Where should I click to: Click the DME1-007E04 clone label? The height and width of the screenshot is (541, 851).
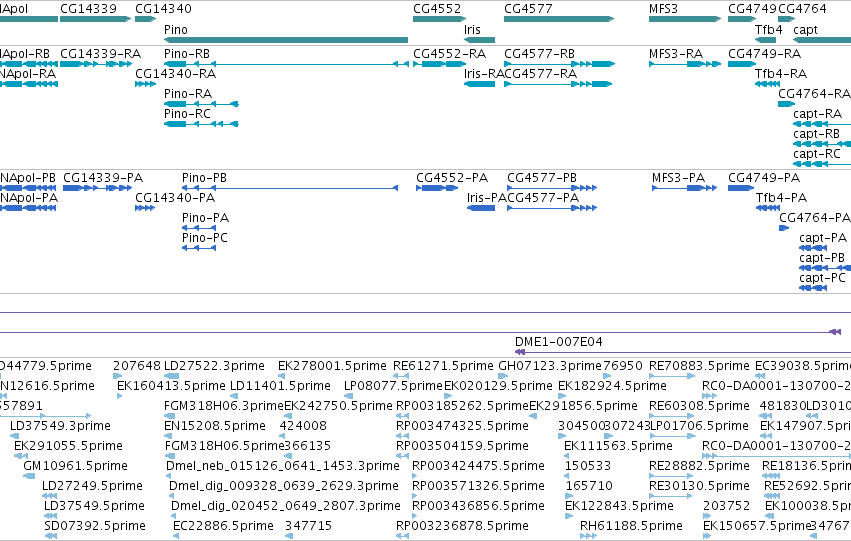pos(558,342)
